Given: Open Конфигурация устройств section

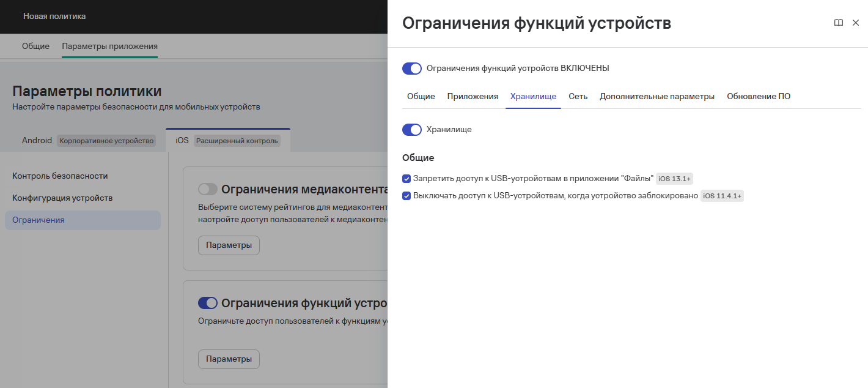Looking at the screenshot, I should pos(62,198).
